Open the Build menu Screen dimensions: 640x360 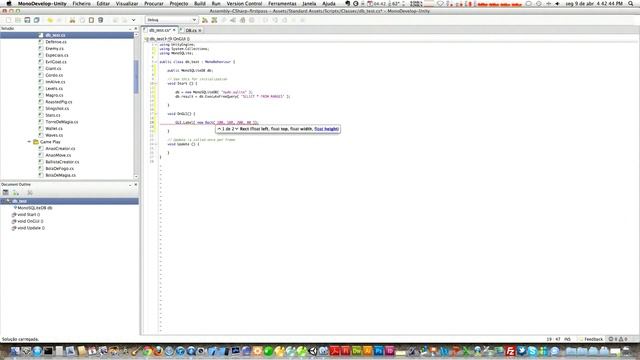(x=200, y=3)
